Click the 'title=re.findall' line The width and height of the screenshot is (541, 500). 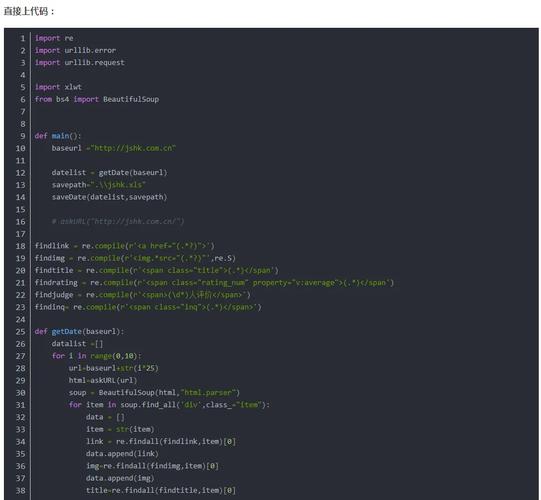[160, 490]
